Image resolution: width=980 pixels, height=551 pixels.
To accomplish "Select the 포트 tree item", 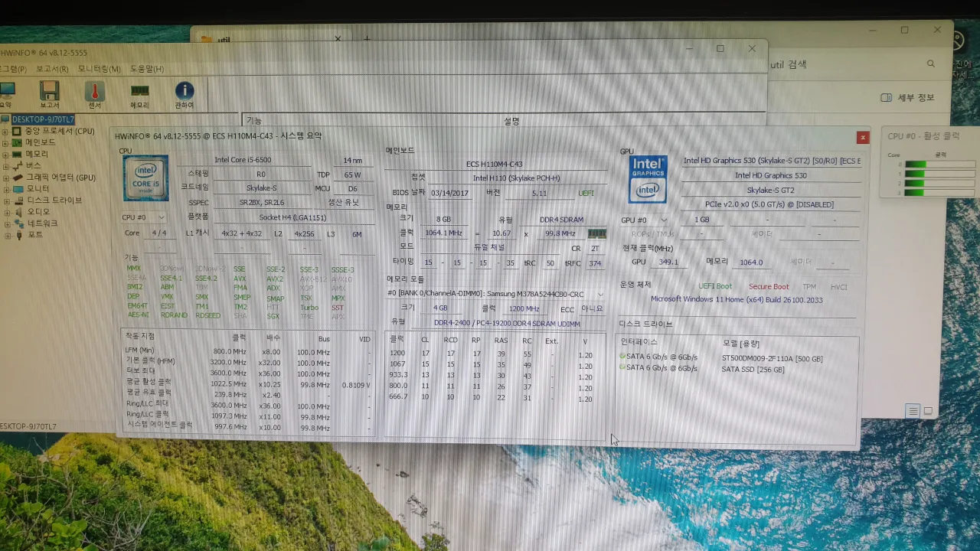I will coord(35,235).
